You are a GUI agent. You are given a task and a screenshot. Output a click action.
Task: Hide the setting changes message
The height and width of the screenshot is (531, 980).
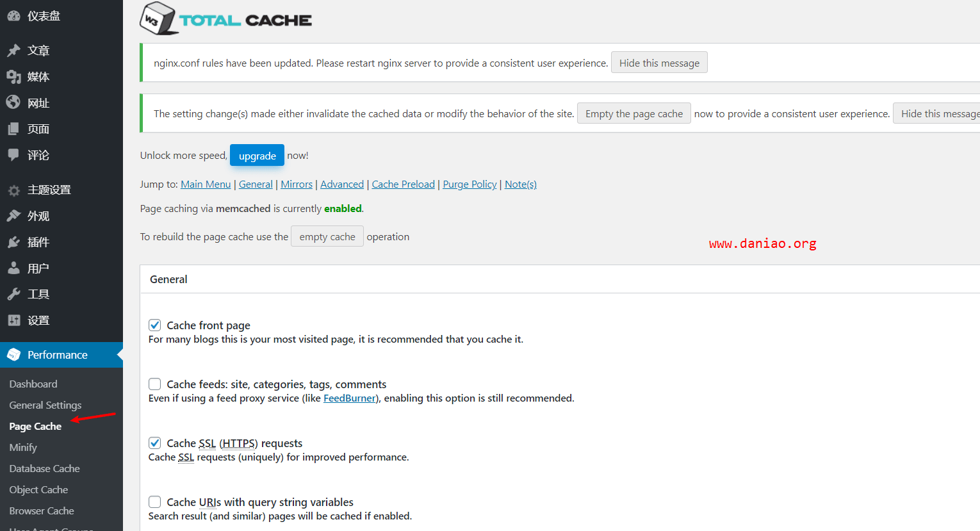[x=937, y=113]
